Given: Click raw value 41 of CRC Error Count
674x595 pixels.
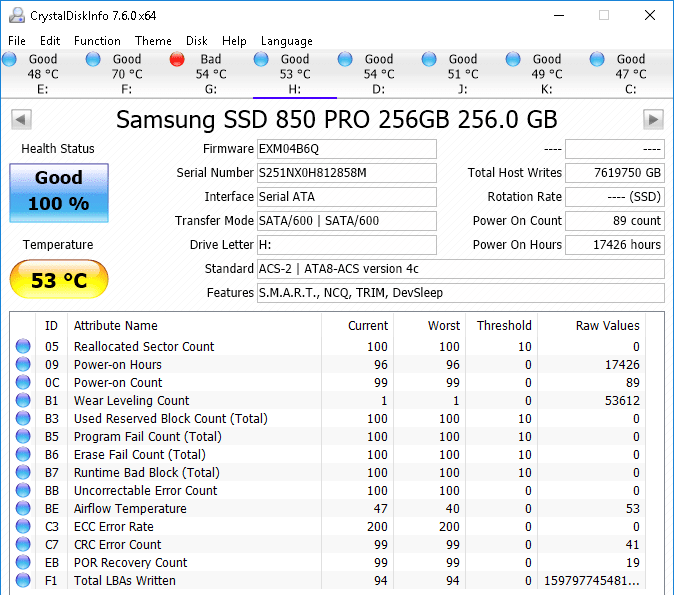Looking at the screenshot, I should pos(632,544).
